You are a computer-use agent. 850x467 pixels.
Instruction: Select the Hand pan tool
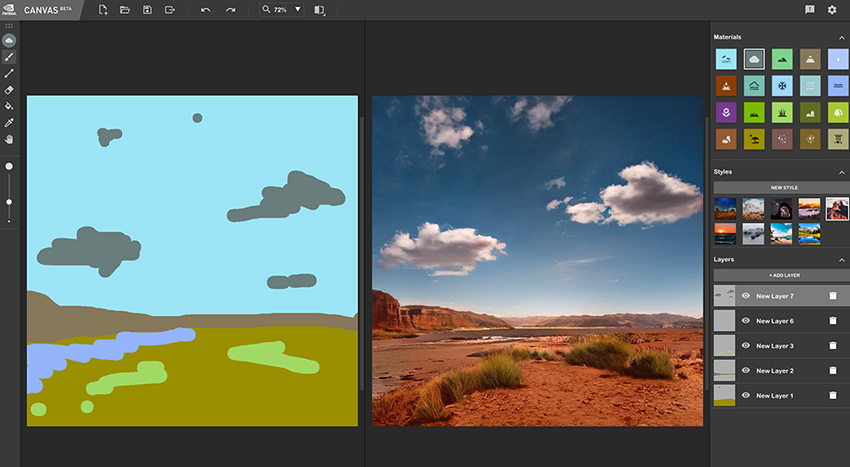(x=9, y=139)
